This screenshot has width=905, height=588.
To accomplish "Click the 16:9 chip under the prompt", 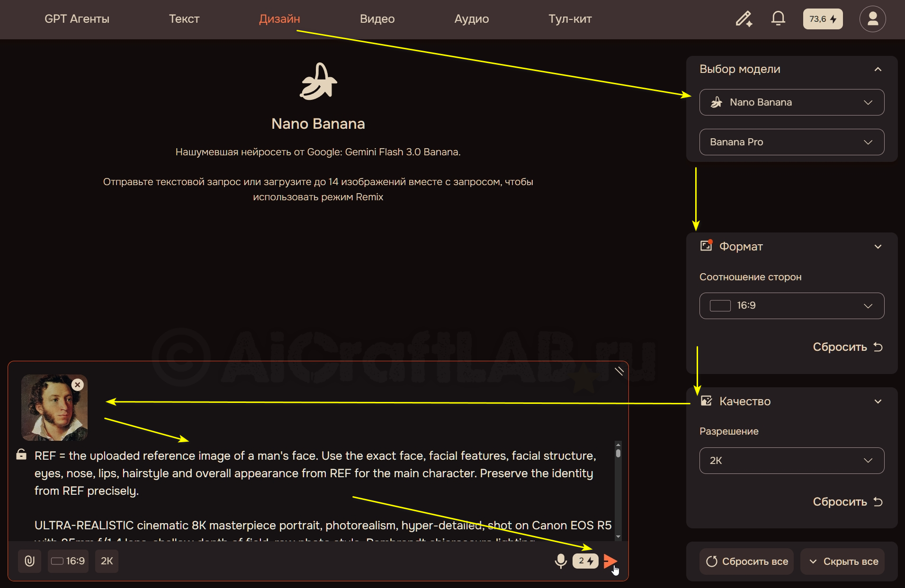I will (x=68, y=561).
